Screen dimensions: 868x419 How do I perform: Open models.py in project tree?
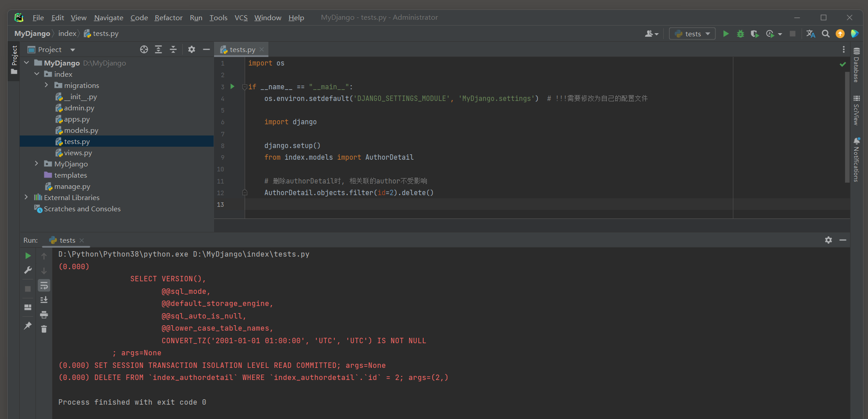point(81,130)
